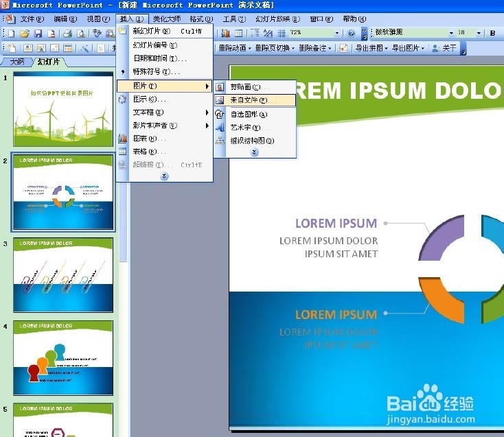Click the magic wand icon in second toolbar

[84, 48]
